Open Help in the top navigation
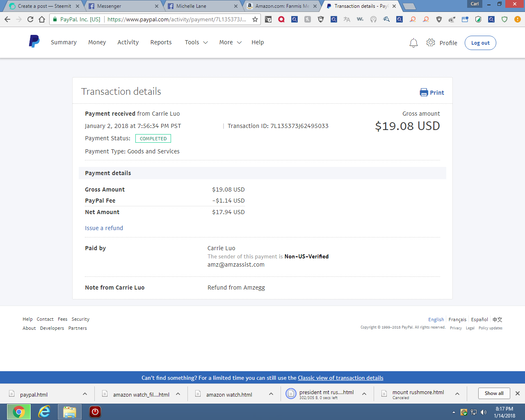525x420 pixels. pyautogui.click(x=258, y=42)
